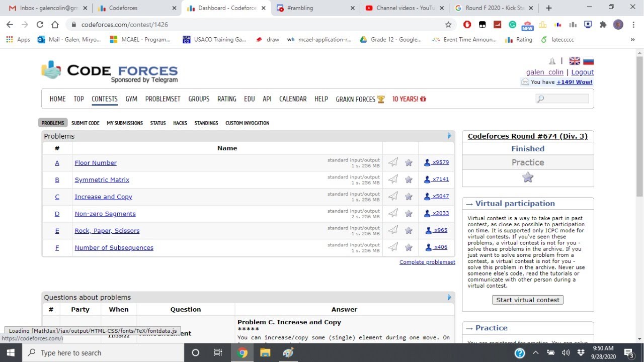
Task: Submit solution icon for Number of Subsequences
Action: [393, 247]
